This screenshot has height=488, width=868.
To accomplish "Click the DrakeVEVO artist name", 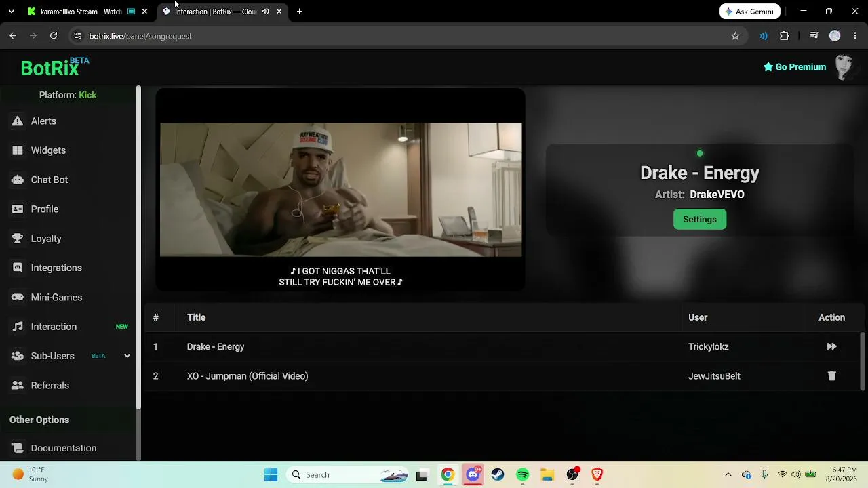I will pos(717,195).
